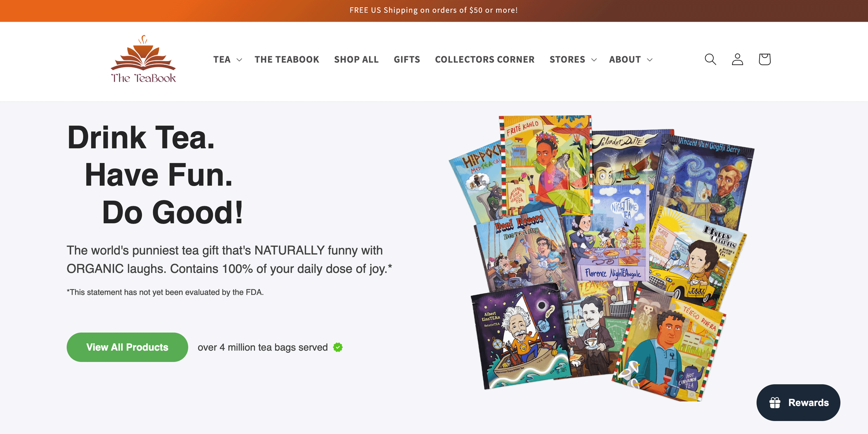Click the gift icon in Rewards widget
The width and height of the screenshot is (868, 434).
[x=775, y=402]
